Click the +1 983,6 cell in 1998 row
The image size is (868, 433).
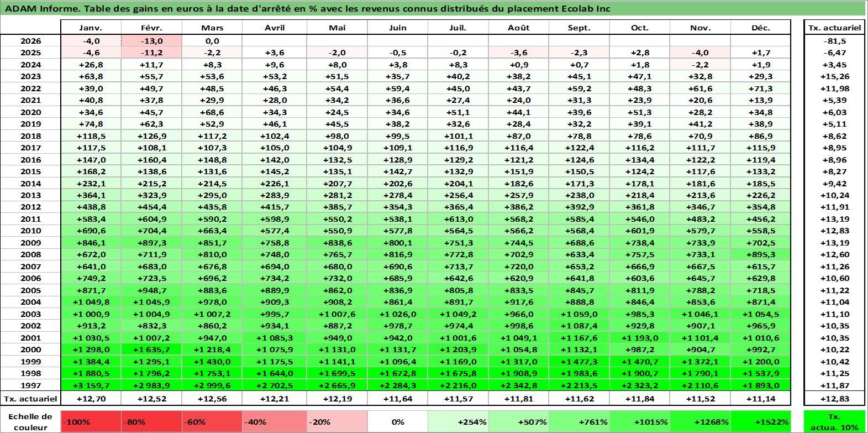tap(579, 373)
